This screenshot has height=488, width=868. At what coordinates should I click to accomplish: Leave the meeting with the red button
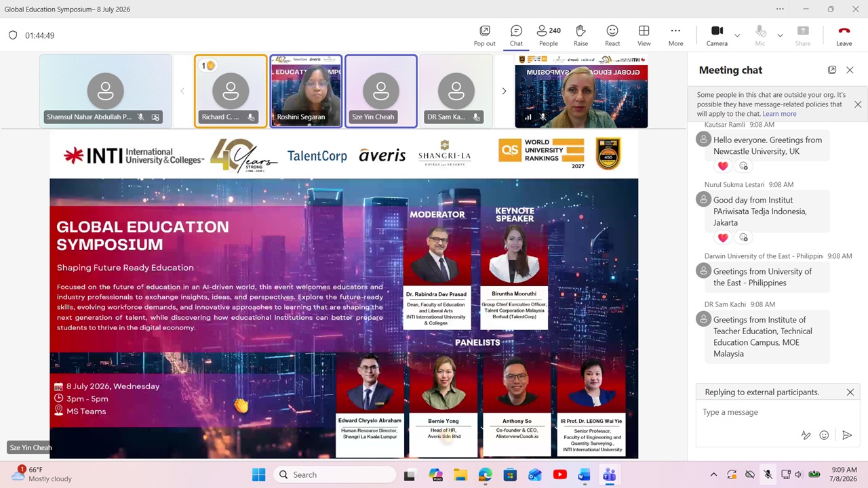click(x=844, y=35)
